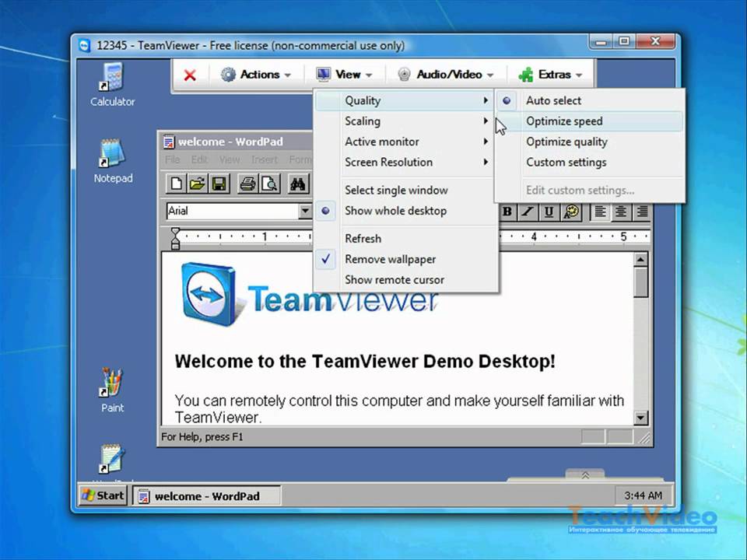The image size is (747, 560).
Task: Click the WordPad window resize grip
Action: pyautogui.click(x=644, y=438)
